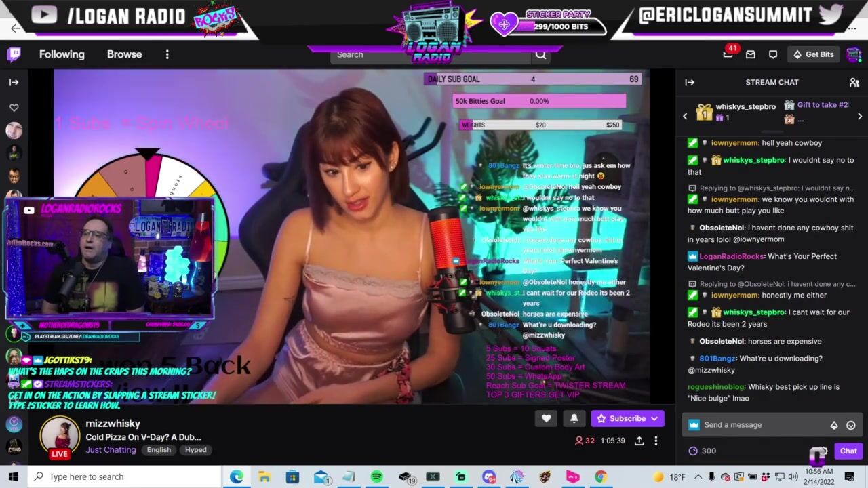Screen dimensions: 868x488
Task: Click the Get Bits button
Action: tap(813, 54)
